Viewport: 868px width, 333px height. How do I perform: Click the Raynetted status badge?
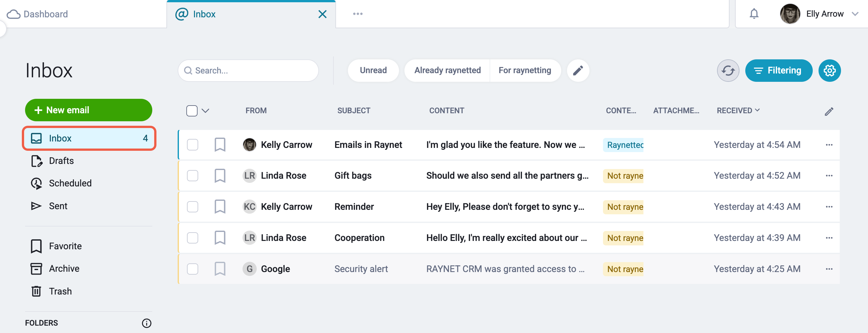(x=623, y=145)
